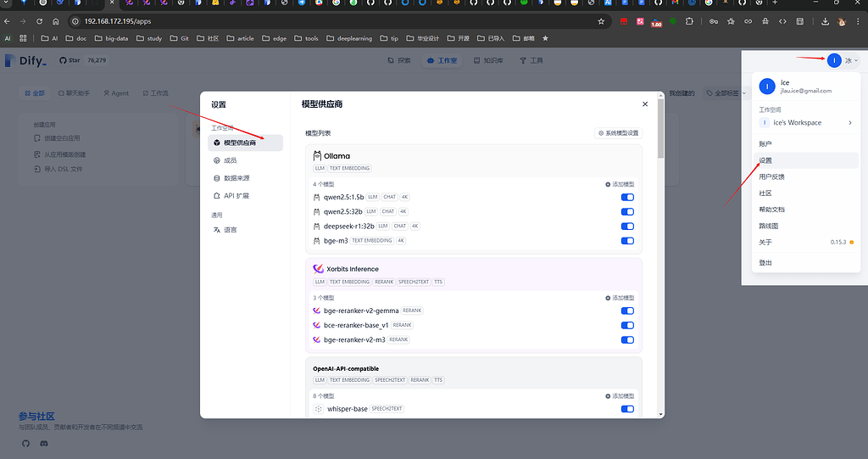The image size is (868, 459).
Task: Click the user avatar at top right
Action: point(834,60)
